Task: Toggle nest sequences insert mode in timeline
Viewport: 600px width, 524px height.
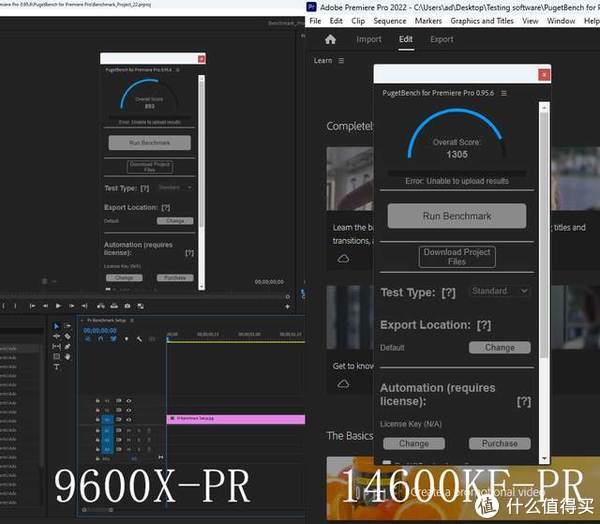Action: (88, 339)
